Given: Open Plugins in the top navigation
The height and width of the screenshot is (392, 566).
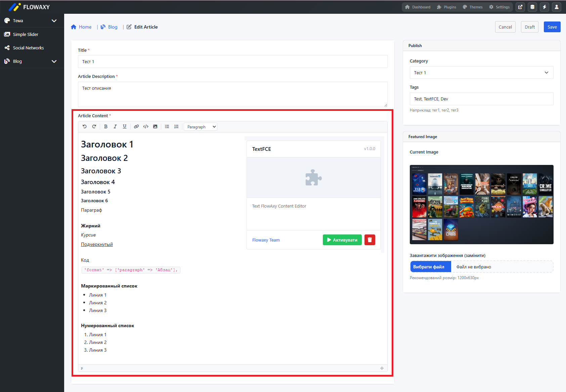Looking at the screenshot, I should coord(446,7).
